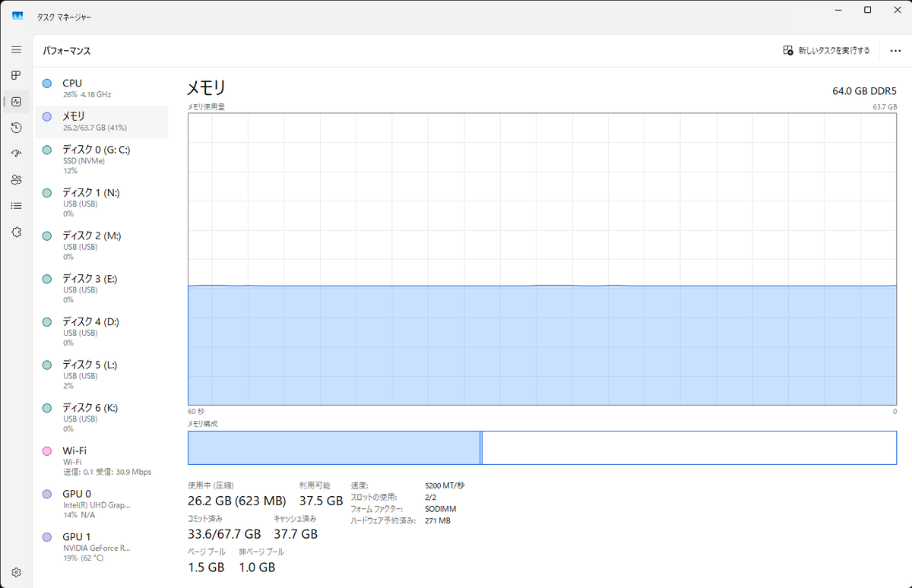912x588 pixels.
Task: Click the 37.7 GB cached value
Action: (296, 534)
